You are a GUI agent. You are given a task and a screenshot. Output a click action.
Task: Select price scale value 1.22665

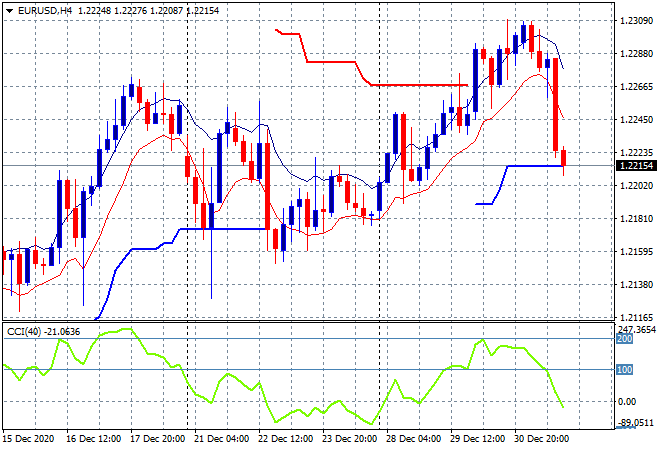637,87
